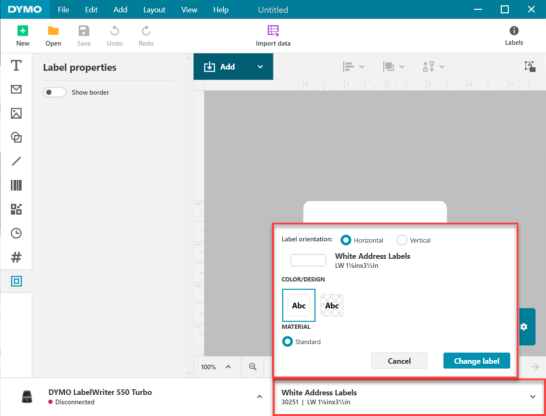Open the View menu

[189, 10]
